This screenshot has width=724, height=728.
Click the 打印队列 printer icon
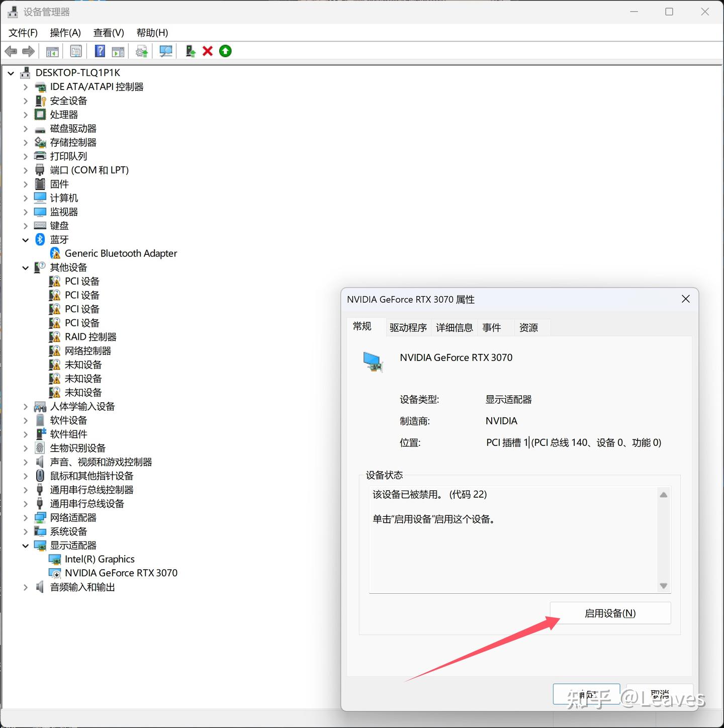click(x=40, y=156)
